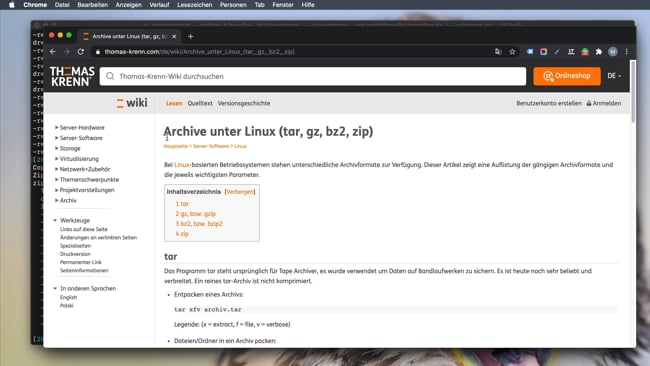650x366 pixels.
Task: Click the media control extension icon
Action: click(571, 52)
